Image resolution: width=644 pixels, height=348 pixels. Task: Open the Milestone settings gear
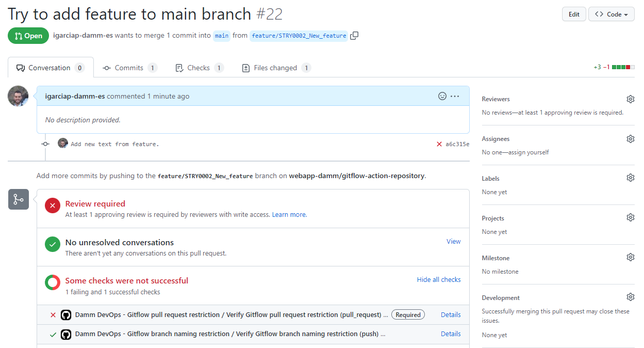[630, 257]
